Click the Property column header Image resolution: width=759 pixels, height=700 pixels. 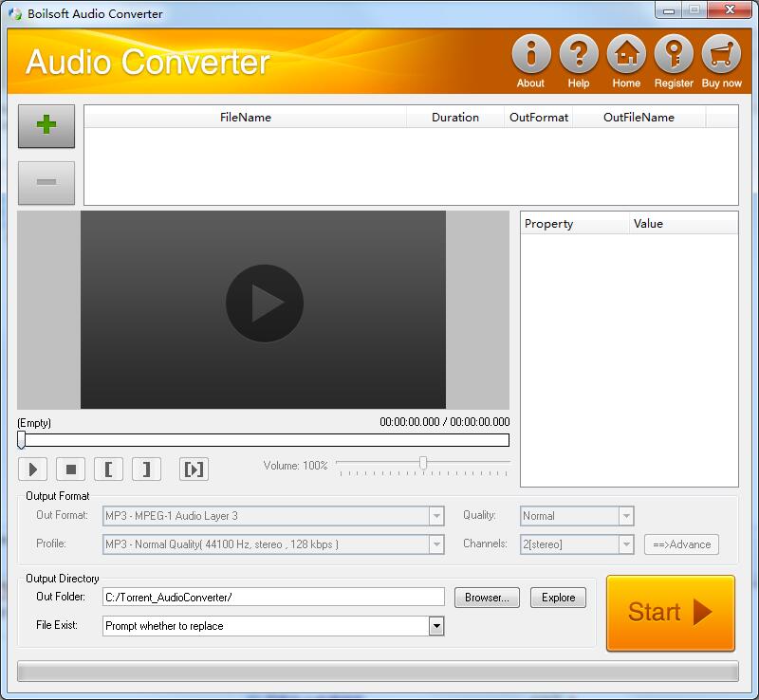pos(548,224)
